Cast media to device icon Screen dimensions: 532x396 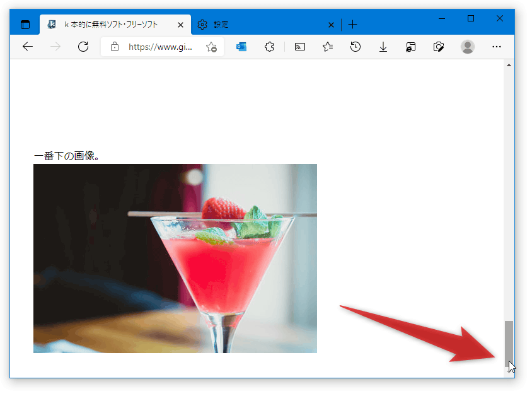pos(300,47)
